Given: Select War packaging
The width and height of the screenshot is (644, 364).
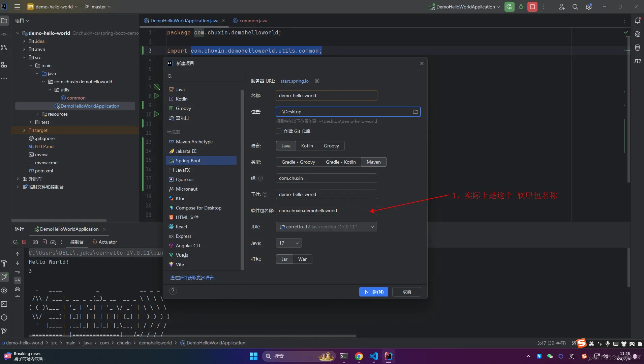Looking at the screenshot, I should [x=302, y=259].
